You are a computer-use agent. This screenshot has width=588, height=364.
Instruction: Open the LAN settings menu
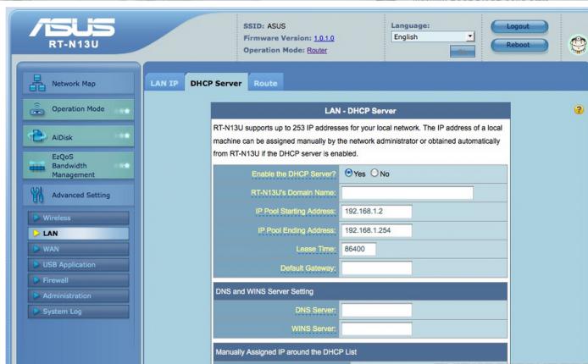(79, 234)
